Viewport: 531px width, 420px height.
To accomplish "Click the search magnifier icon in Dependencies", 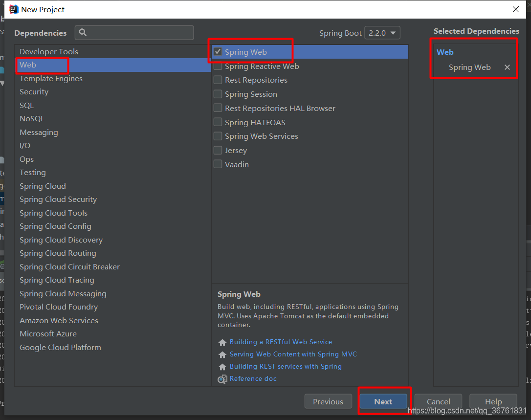I will [83, 33].
